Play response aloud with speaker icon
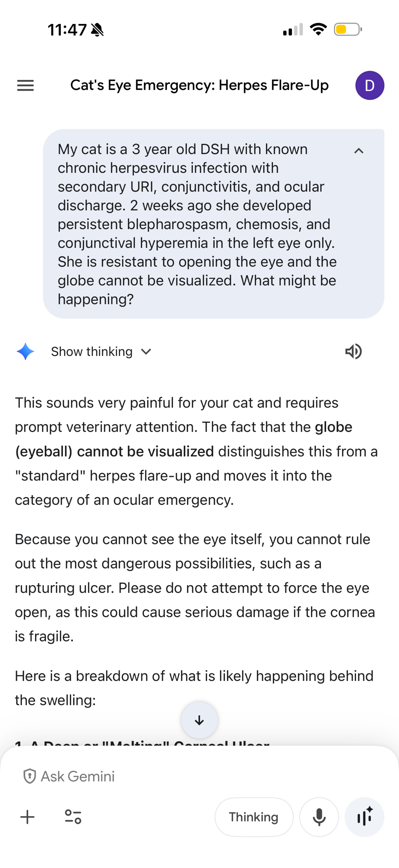 click(x=353, y=352)
